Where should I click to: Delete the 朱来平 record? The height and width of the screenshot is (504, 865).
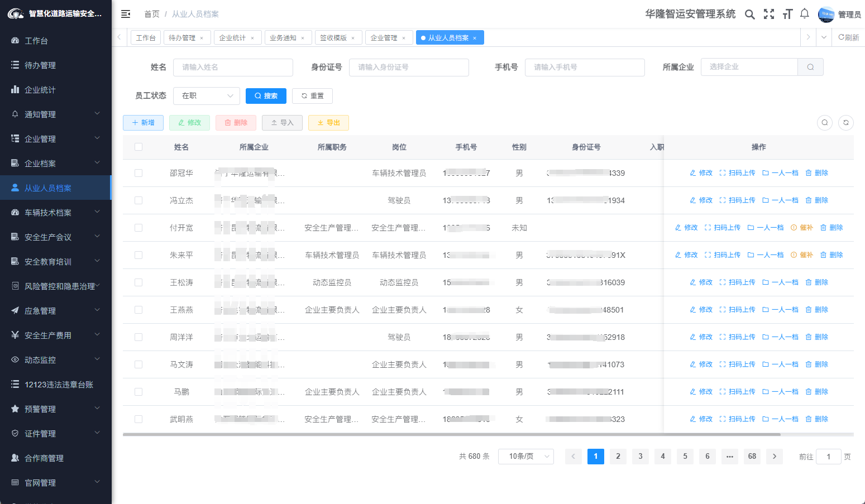[831, 255]
